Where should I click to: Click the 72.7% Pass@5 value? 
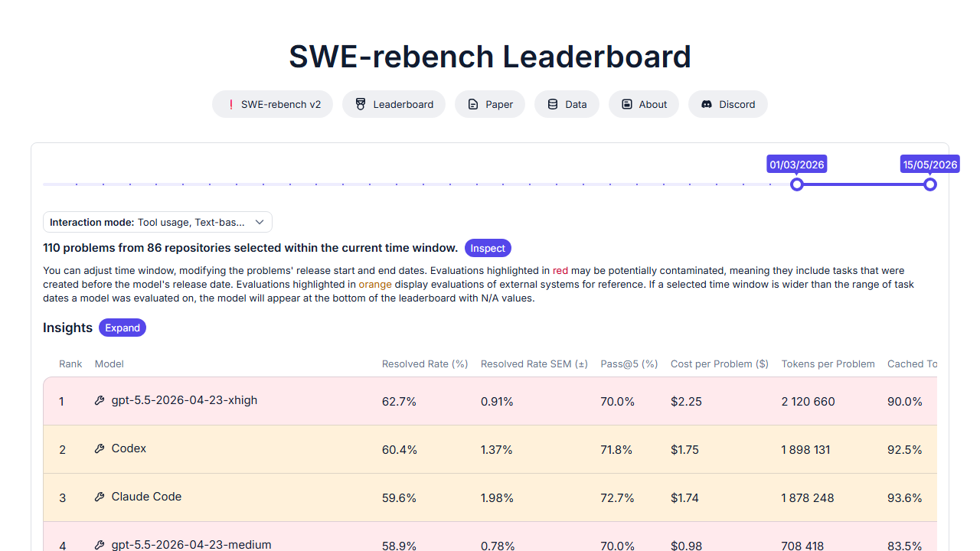tap(618, 497)
